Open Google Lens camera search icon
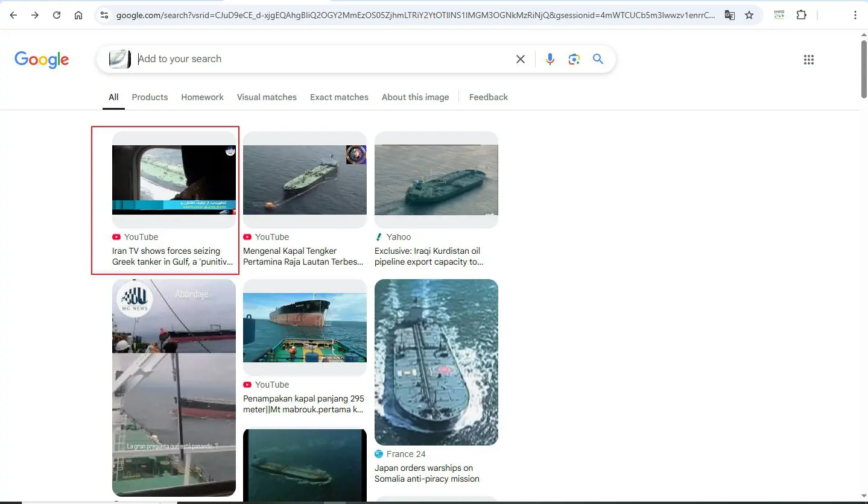This screenshot has height=504, width=868. [x=574, y=59]
